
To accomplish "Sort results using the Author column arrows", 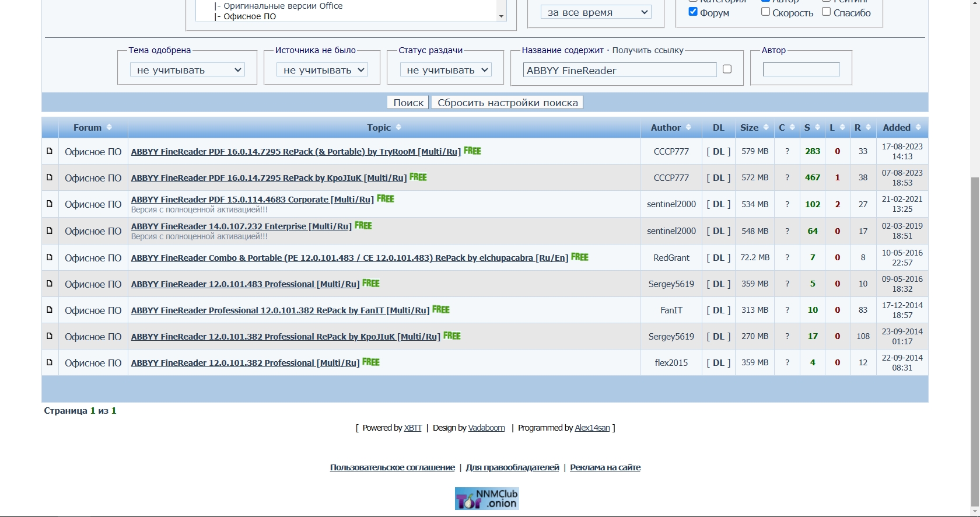I will pos(688,127).
